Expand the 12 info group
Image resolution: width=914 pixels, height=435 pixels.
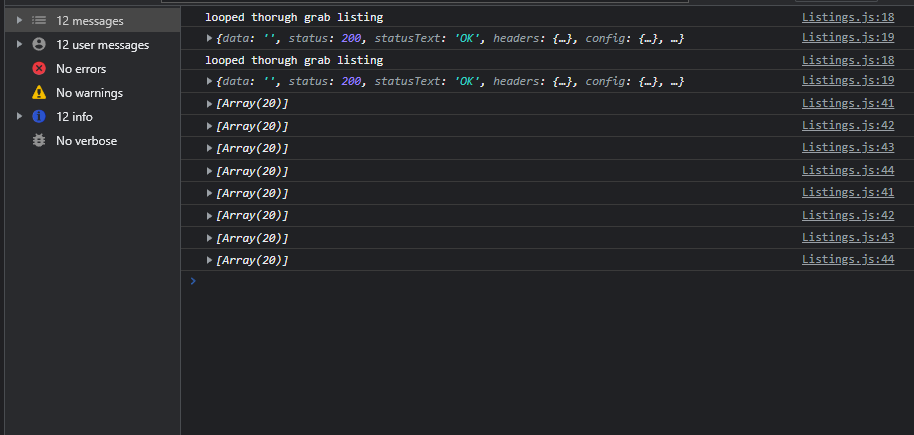pyautogui.click(x=19, y=117)
